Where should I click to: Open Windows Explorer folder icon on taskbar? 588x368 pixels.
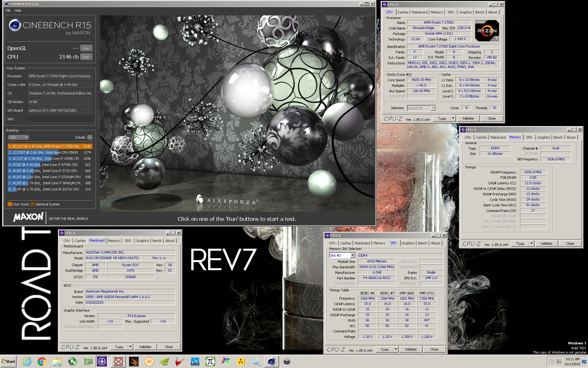(x=57, y=362)
